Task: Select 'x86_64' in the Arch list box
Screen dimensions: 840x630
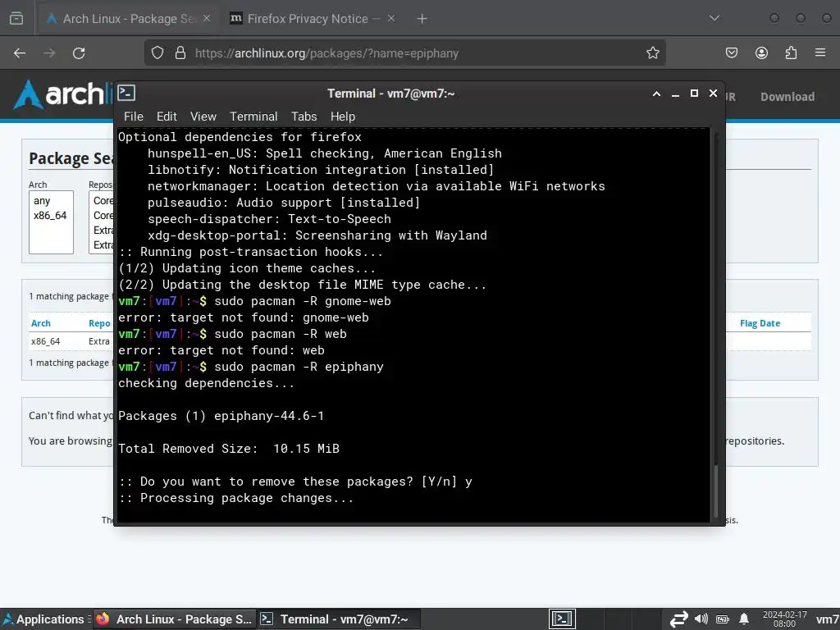Action: (x=51, y=216)
